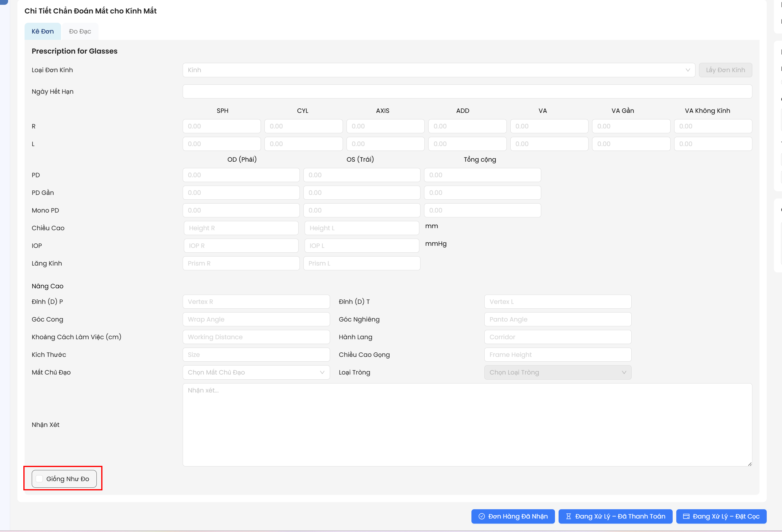Select PD Gần field under OS (Trái)
The width and height of the screenshot is (782, 532).
[362, 193]
